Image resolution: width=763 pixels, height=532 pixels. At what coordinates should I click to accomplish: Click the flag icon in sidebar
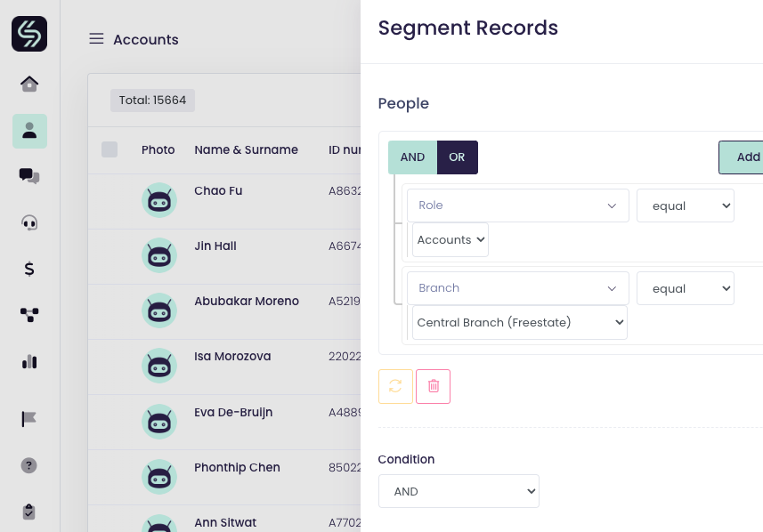coord(29,419)
